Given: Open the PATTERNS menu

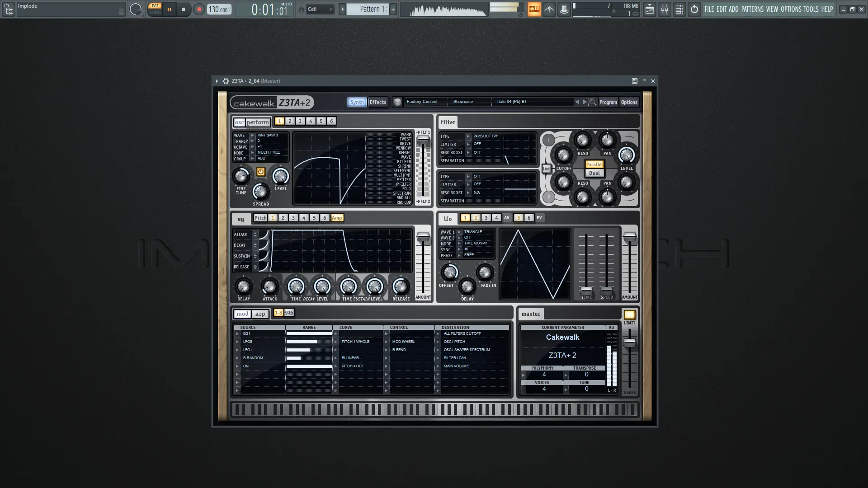Looking at the screenshot, I should [752, 9].
